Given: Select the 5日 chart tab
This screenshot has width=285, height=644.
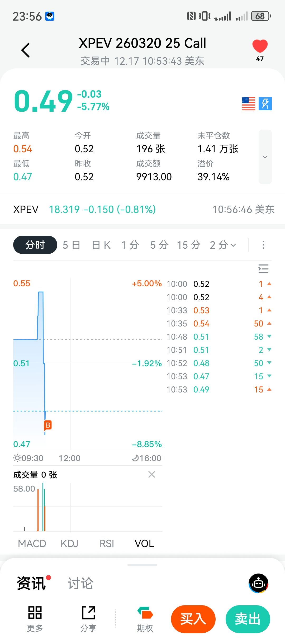Looking at the screenshot, I should [71, 245].
